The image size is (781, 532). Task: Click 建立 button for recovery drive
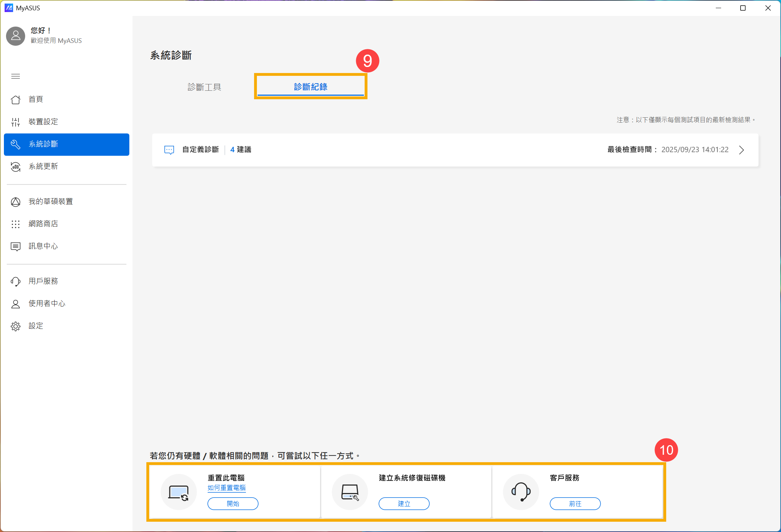(404, 503)
